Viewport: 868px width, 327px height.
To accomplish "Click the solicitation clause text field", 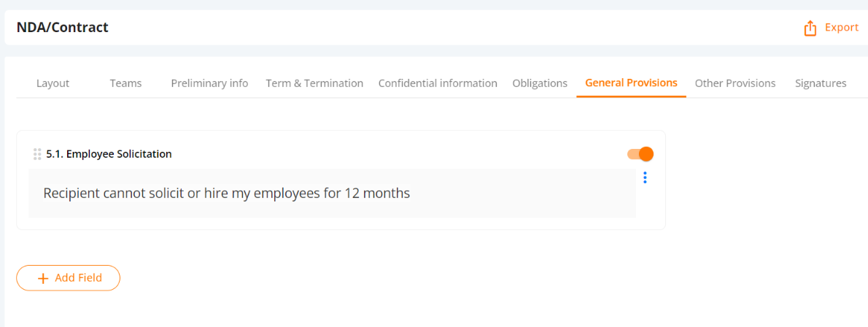I will [x=332, y=193].
